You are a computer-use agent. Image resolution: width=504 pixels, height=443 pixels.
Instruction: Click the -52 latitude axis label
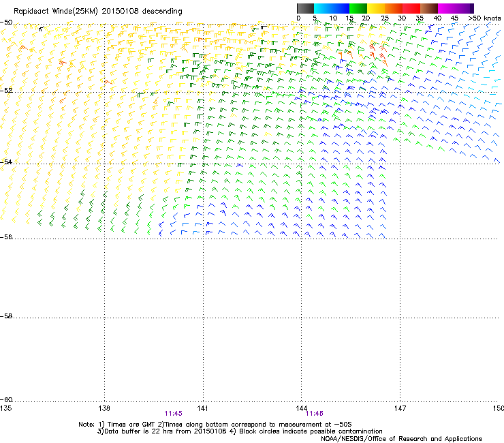[6, 91]
